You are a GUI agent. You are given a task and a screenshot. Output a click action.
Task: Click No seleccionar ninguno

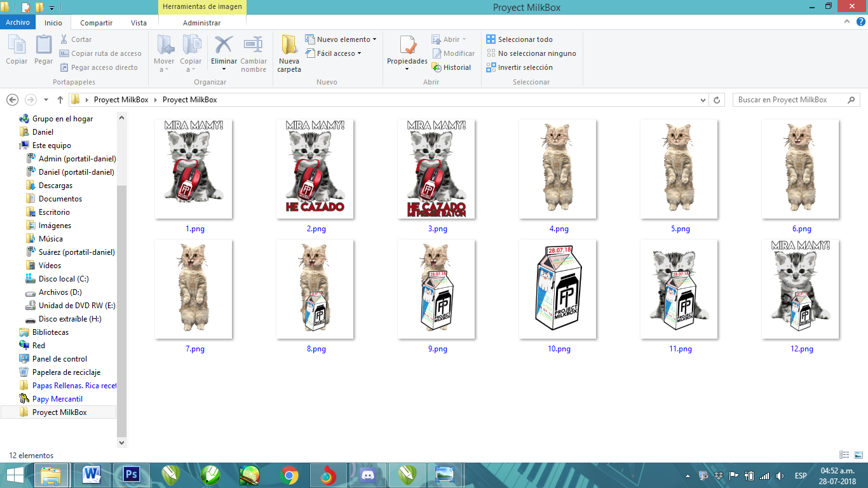[x=531, y=53]
